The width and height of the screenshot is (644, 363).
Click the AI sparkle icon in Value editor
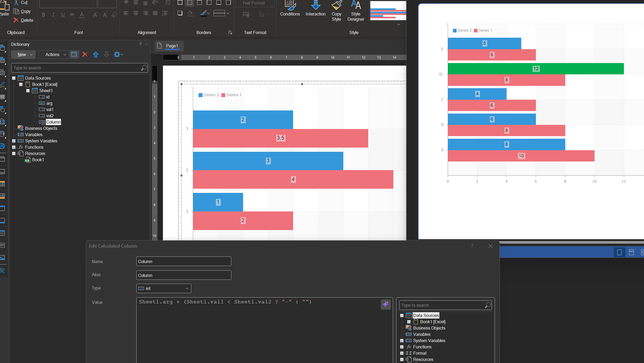pos(385,304)
